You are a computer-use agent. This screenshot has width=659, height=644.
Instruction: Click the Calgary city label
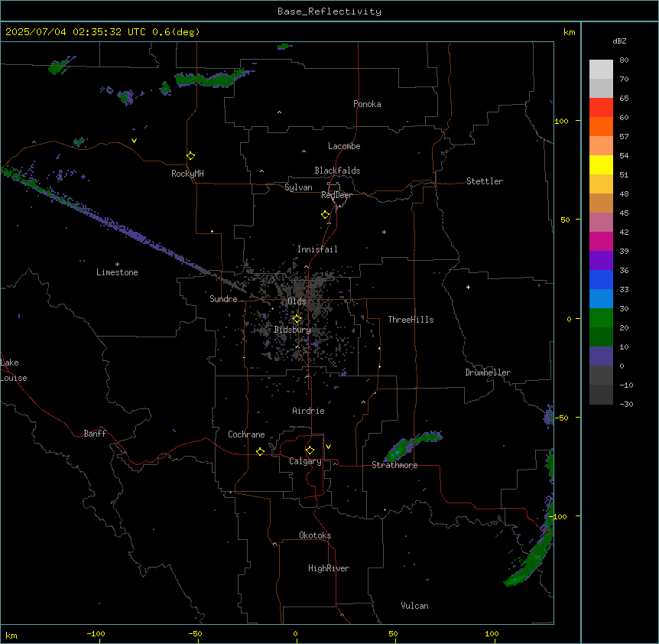305,461
